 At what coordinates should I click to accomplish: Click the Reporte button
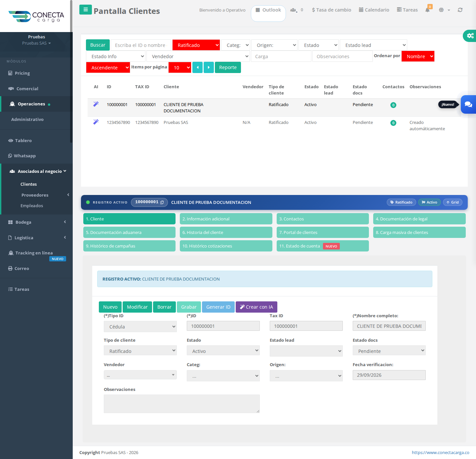(228, 67)
